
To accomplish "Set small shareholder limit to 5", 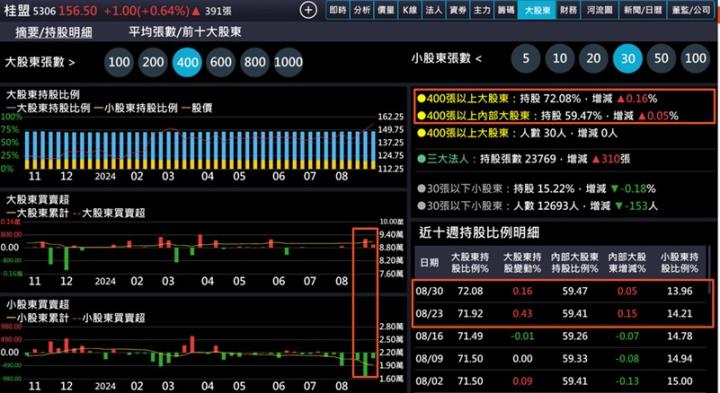I will (526, 58).
